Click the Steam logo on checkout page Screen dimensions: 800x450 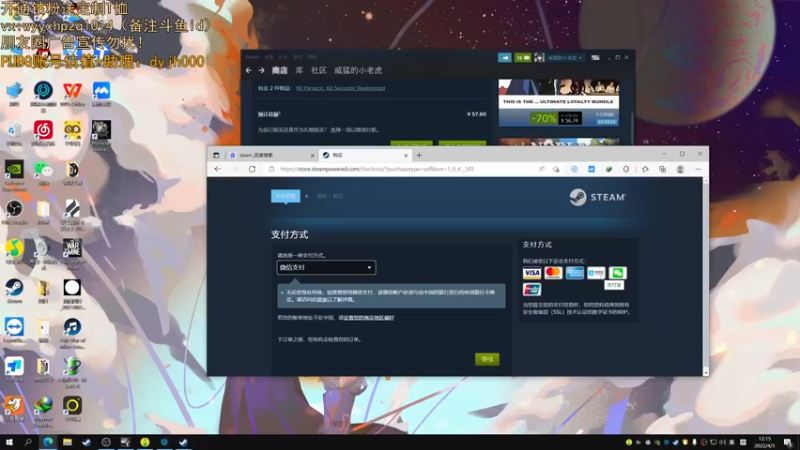[x=597, y=197]
